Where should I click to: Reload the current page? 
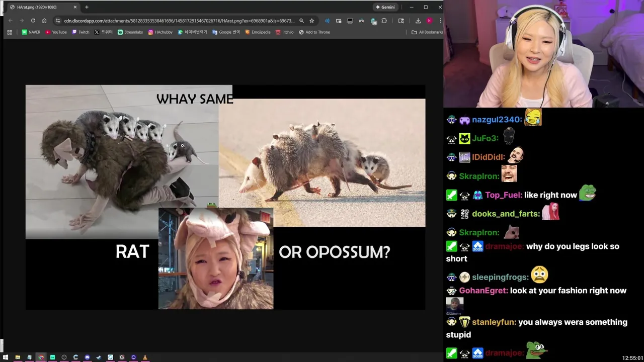pos(33,21)
